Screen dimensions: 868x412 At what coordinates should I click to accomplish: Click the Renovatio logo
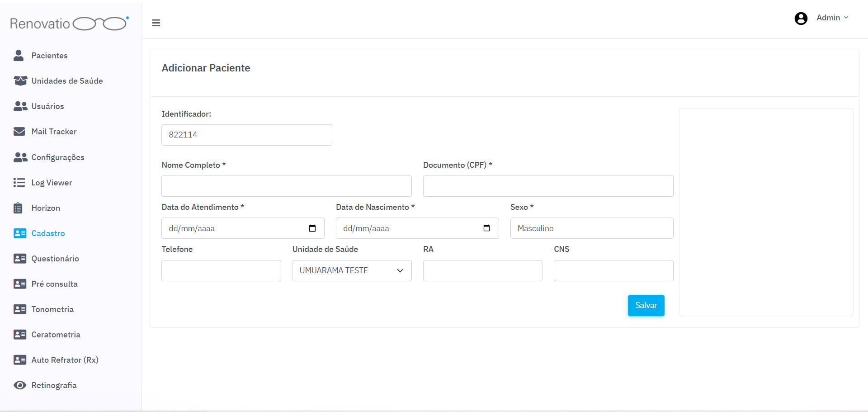69,24
